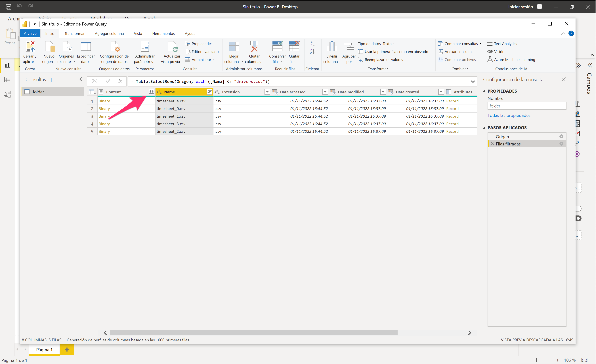Open the table options menu icon

pyautogui.click(x=92, y=92)
